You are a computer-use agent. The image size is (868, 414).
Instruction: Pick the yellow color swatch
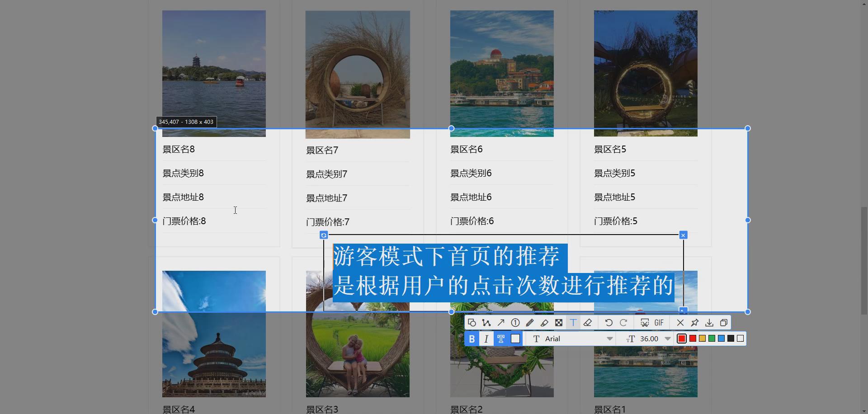tap(702, 339)
